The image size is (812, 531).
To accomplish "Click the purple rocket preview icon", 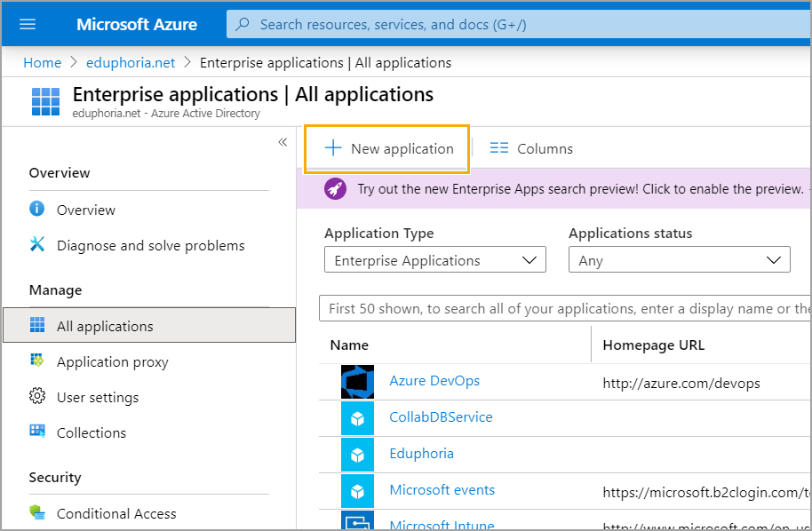I will (335, 189).
